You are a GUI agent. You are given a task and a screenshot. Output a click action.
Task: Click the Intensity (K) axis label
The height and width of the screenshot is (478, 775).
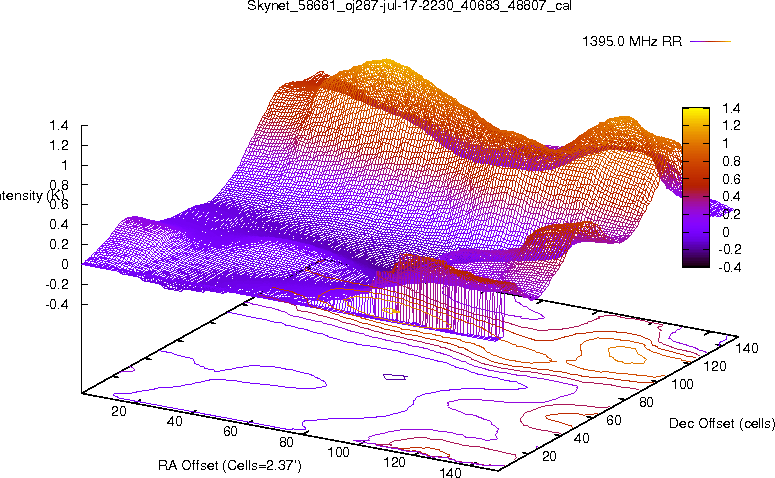point(31,195)
